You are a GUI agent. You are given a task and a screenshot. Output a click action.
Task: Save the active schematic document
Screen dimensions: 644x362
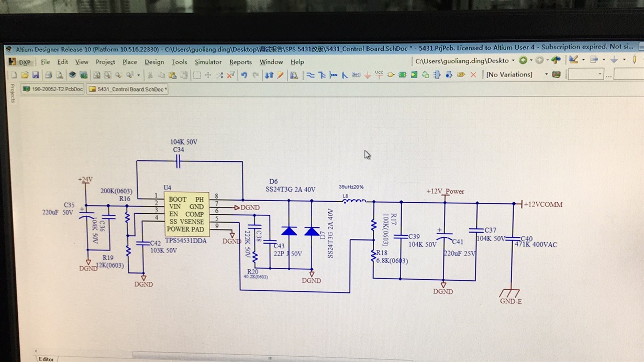35,75
